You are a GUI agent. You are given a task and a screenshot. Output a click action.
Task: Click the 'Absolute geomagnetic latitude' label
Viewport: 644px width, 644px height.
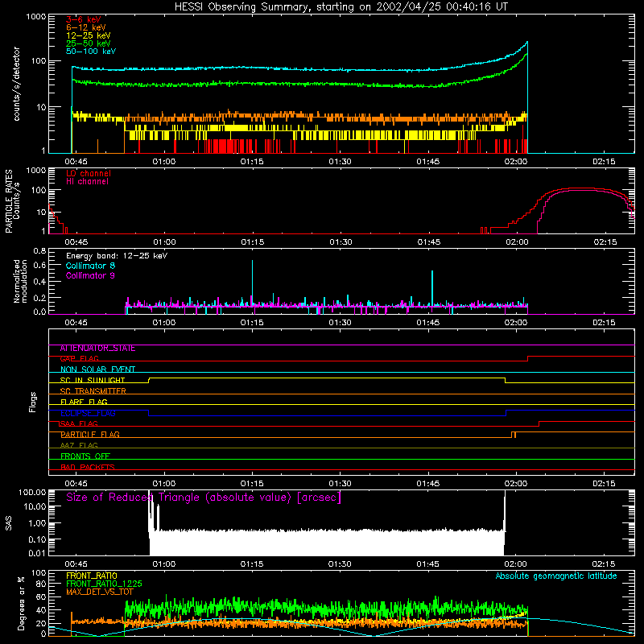(x=556, y=576)
